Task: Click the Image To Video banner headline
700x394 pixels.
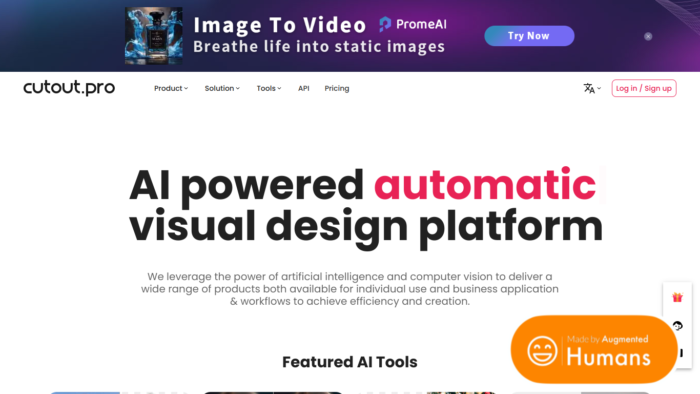Action: (x=279, y=25)
